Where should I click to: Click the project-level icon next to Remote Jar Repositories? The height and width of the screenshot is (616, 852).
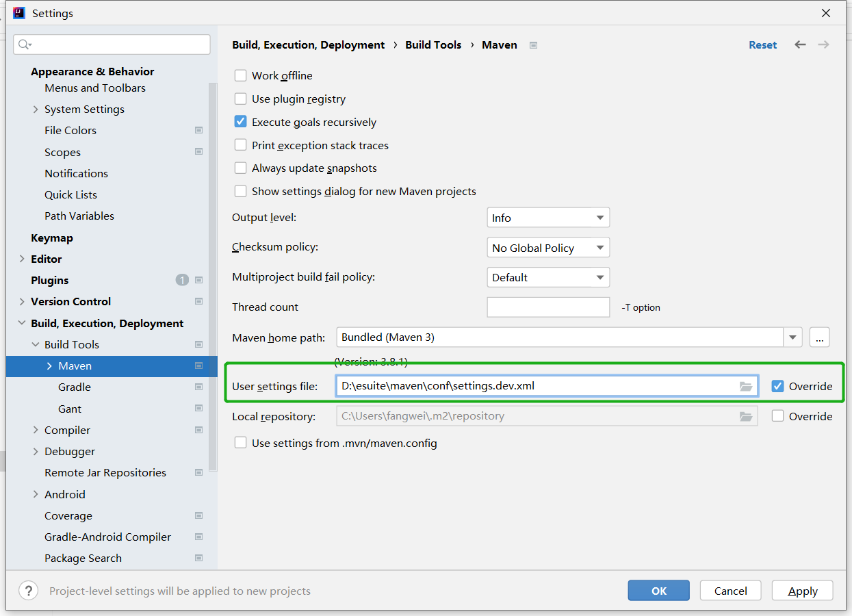[x=198, y=472]
